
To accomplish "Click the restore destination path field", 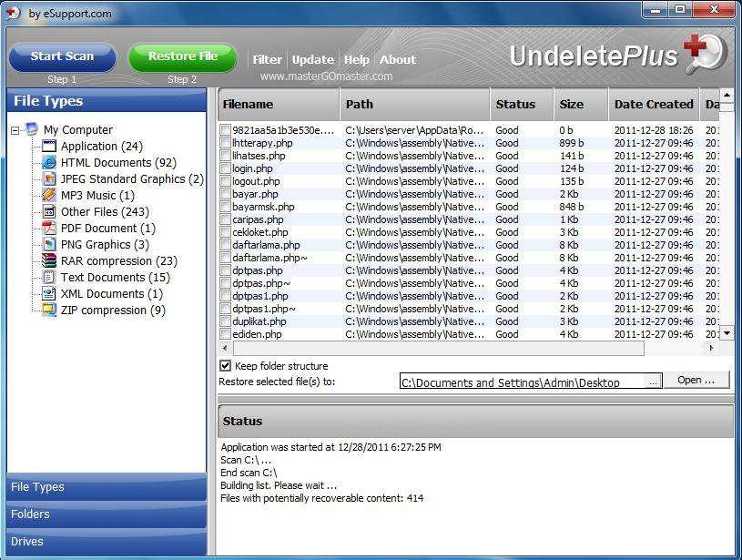I will [x=522, y=382].
